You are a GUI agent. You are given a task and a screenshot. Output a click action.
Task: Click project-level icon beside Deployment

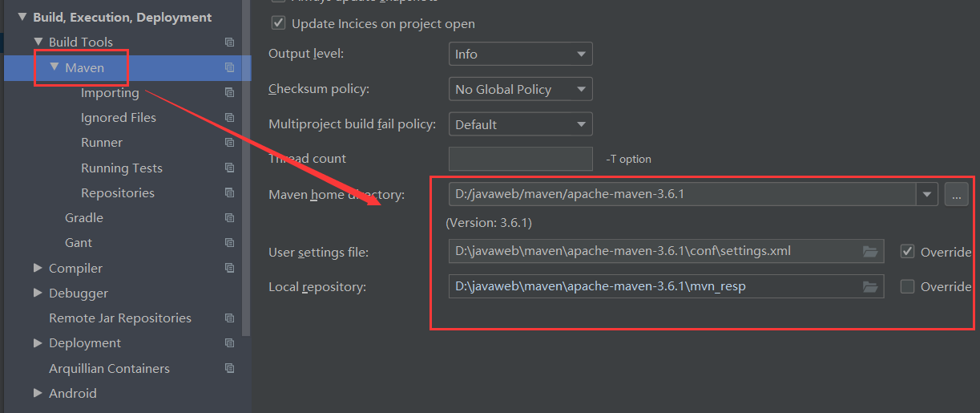(x=230, y=343)
